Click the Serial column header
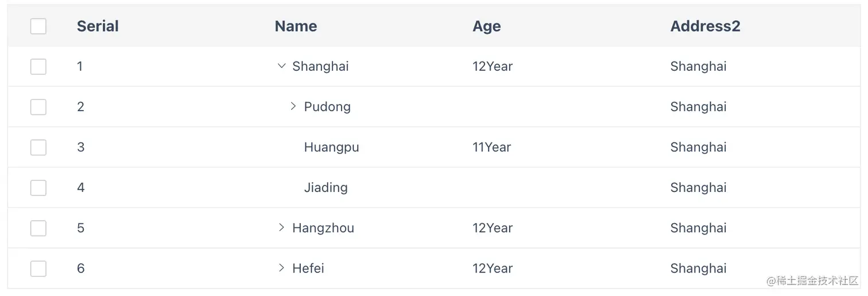This screenshot has width=868, height=296. tap(98, 26)
